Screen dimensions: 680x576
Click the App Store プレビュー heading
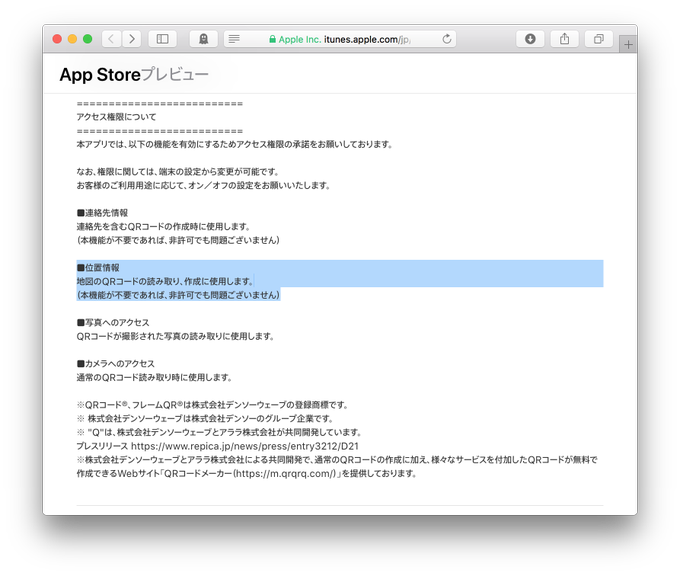pyautogui.click(x=134, y=75)
